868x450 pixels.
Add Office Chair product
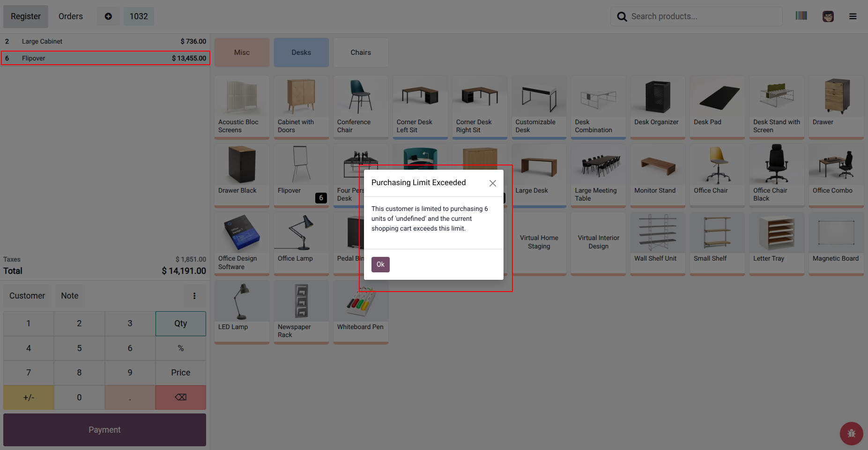pos(717,176)
